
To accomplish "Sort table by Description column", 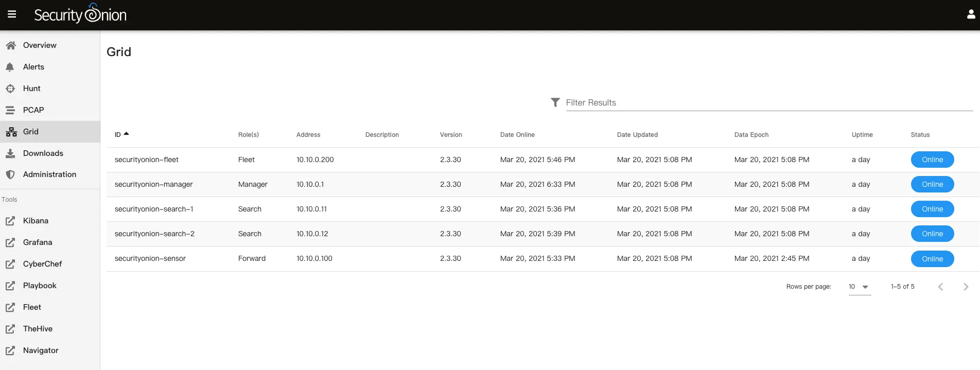I will (382, 135).
